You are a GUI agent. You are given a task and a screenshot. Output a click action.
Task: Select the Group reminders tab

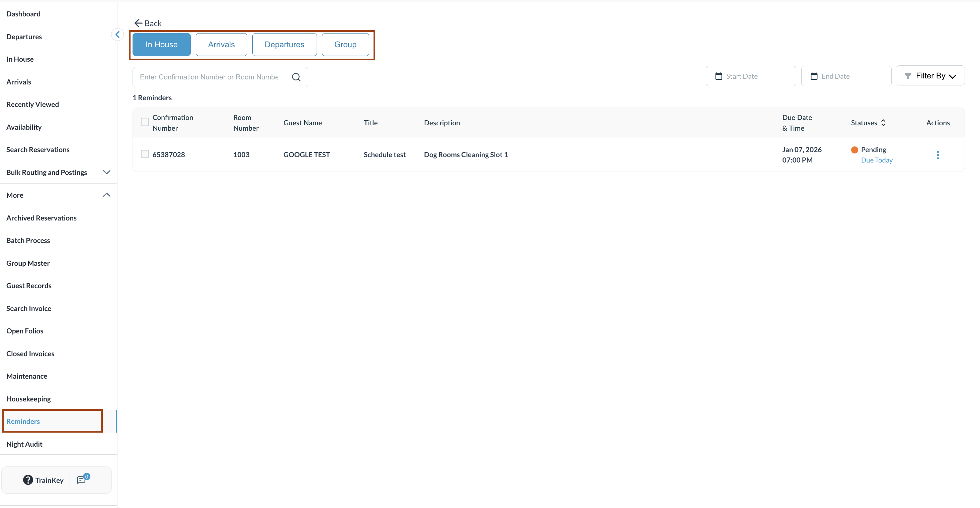coord(345,45)
